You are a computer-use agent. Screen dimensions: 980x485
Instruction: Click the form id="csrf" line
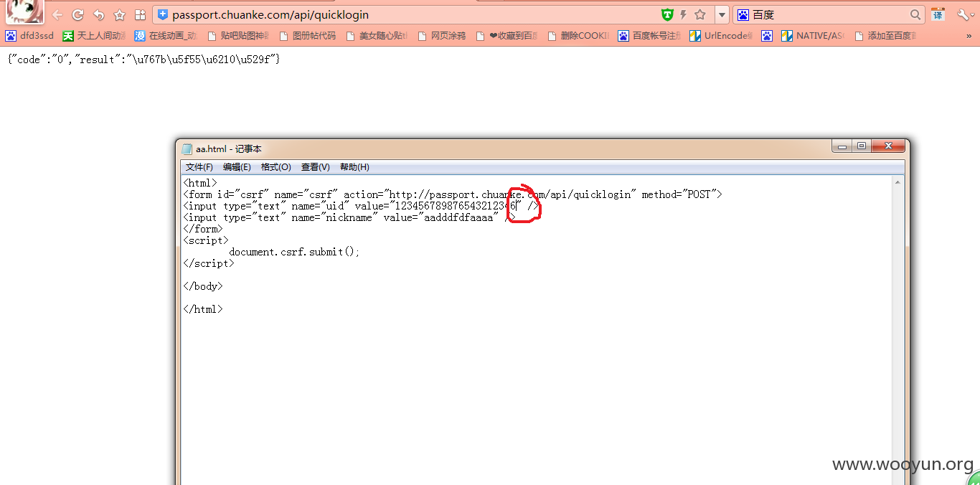click(453, 194)
